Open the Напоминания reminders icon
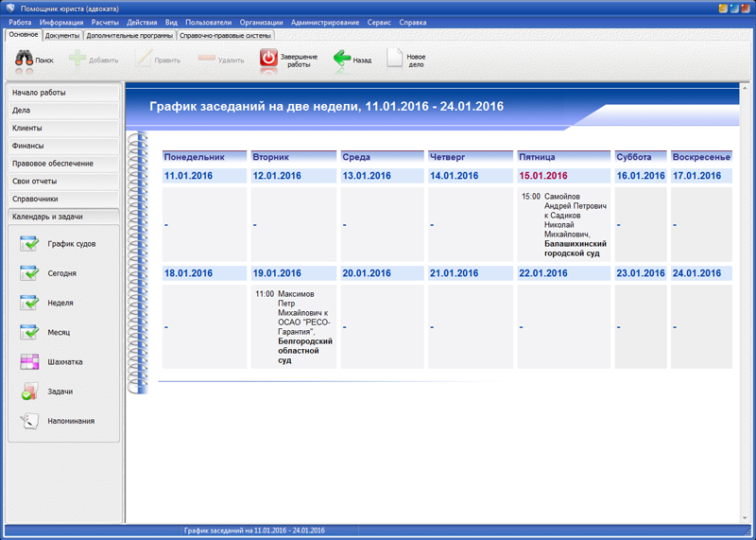Image resolution: width=756 pixels, height=540 pixels. 29,421
